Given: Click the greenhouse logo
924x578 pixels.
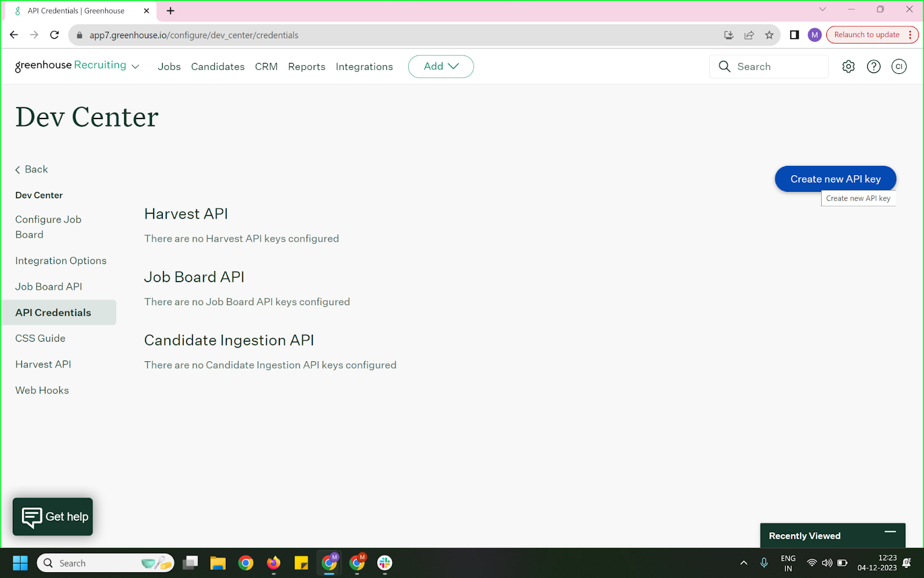Looking at the screenshot, I should [70, 65].
